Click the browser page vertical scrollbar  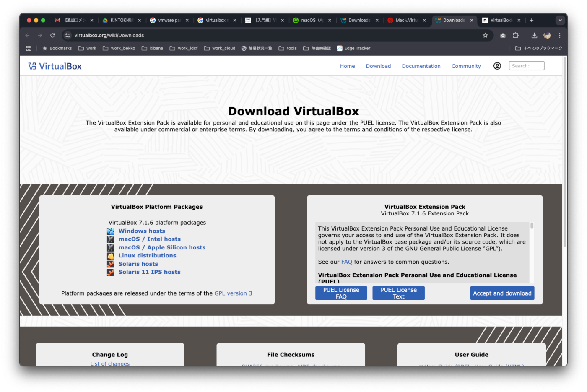tap(564, 151)
